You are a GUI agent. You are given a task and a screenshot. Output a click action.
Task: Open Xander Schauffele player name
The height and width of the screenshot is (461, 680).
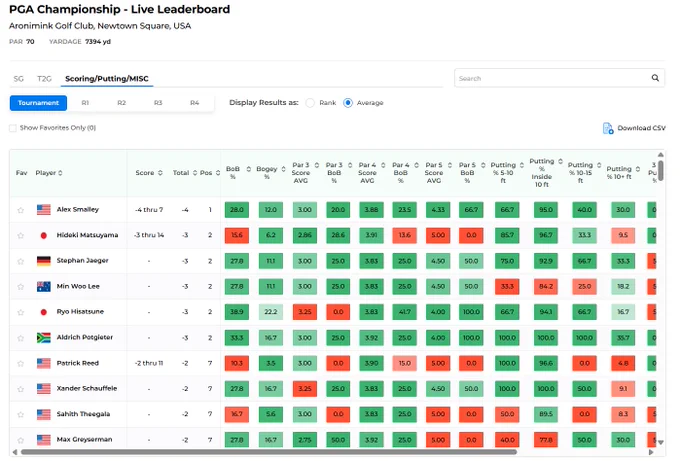[87, 389]
